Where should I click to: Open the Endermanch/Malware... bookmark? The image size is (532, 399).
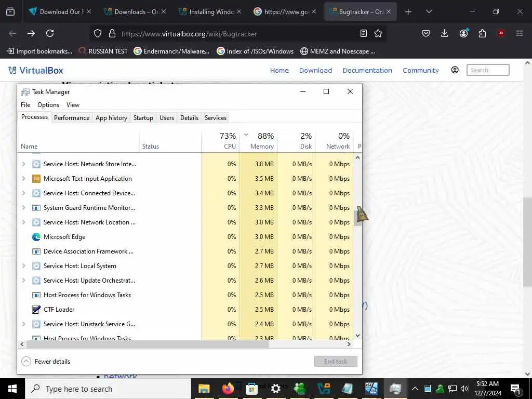pos(171,51)
